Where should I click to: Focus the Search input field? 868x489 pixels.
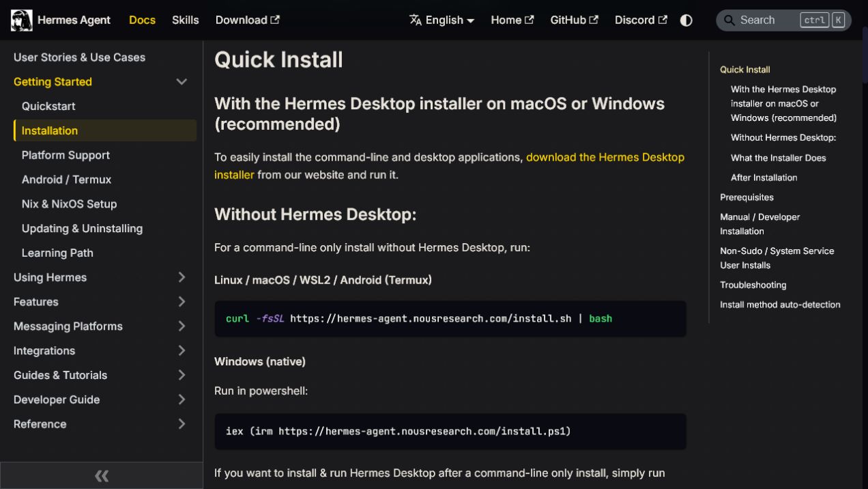(784, 20)
